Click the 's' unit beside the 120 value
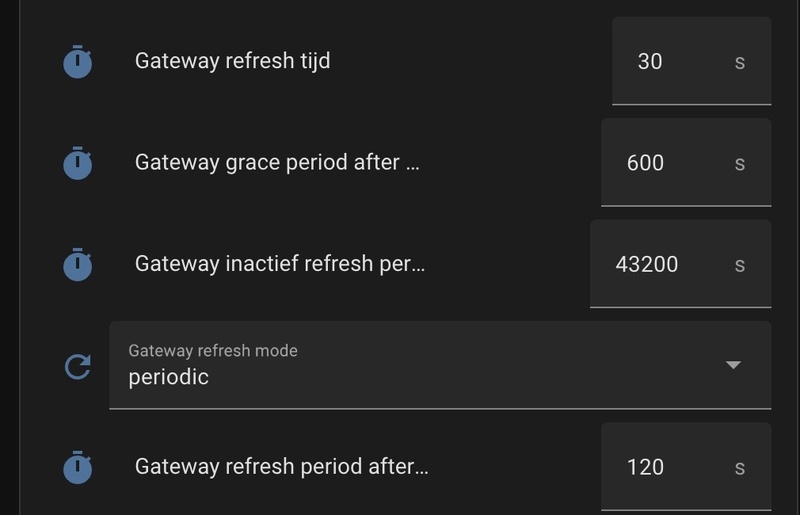Screen dimensions: 800x515 click(x=740, y=468)
